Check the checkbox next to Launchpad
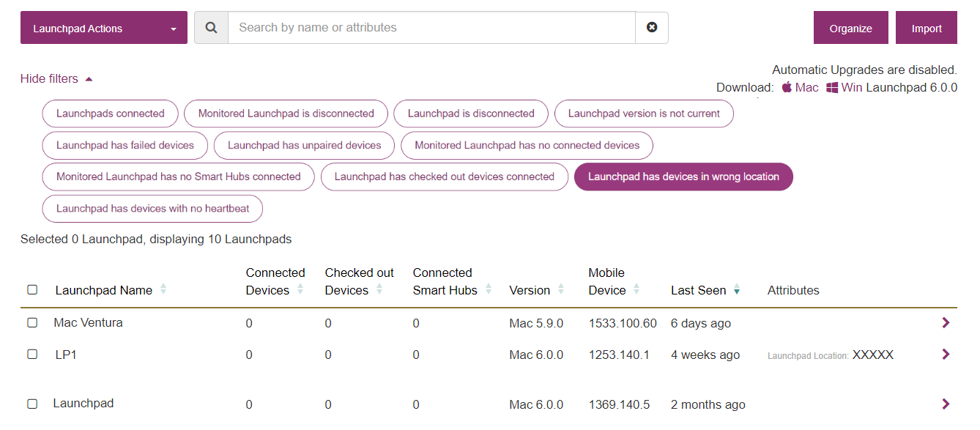 32,403
